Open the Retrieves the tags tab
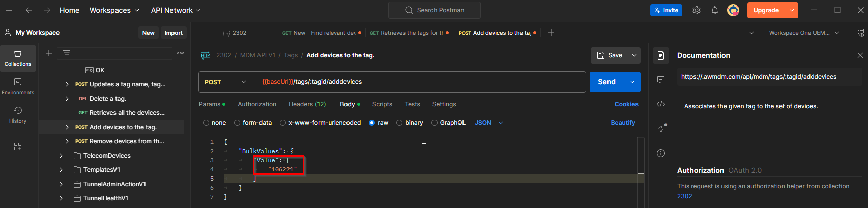 click(x=409, y=33)
